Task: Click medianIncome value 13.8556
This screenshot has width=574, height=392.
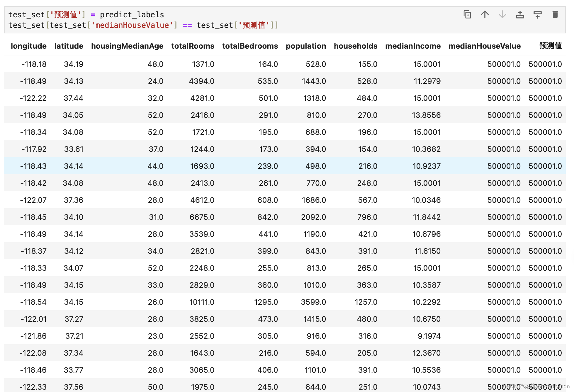Action: click(x=426, y=115)
